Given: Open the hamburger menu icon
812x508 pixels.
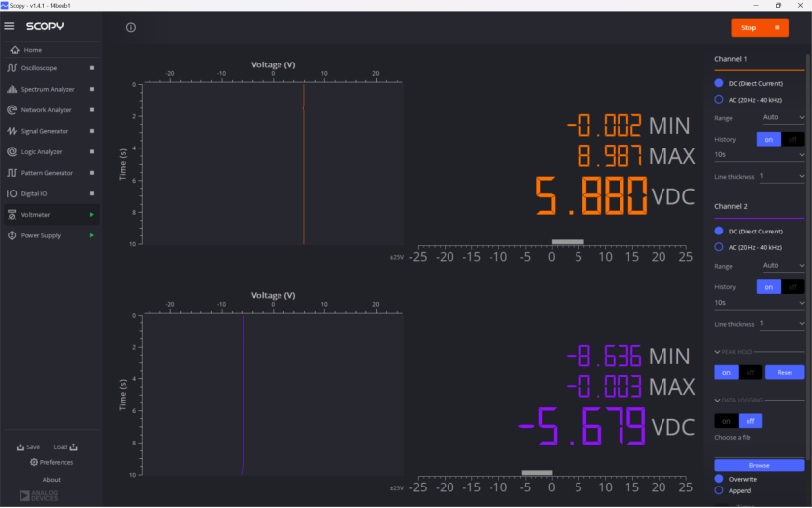Looking at the screenshot, I should 9,26.
